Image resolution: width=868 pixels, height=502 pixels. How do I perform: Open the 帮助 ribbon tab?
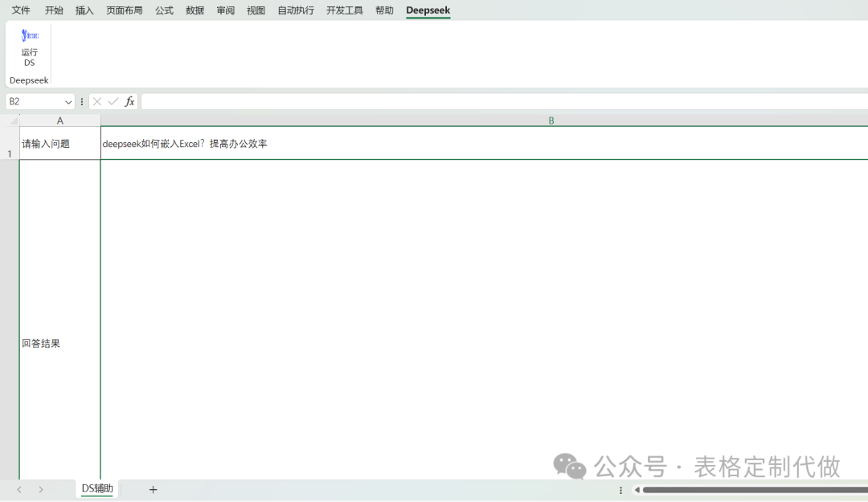click(384, 10)
